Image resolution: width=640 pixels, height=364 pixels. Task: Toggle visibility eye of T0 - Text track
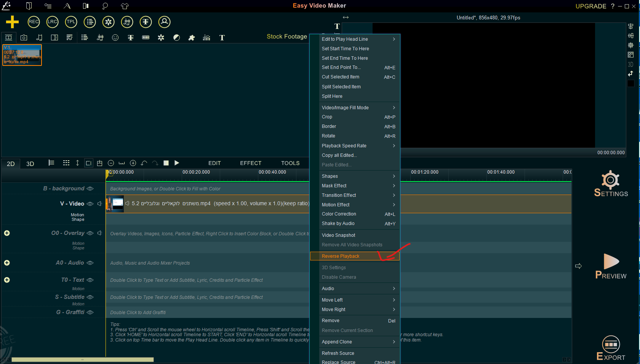pyautogui.click(x=90, y=280)
